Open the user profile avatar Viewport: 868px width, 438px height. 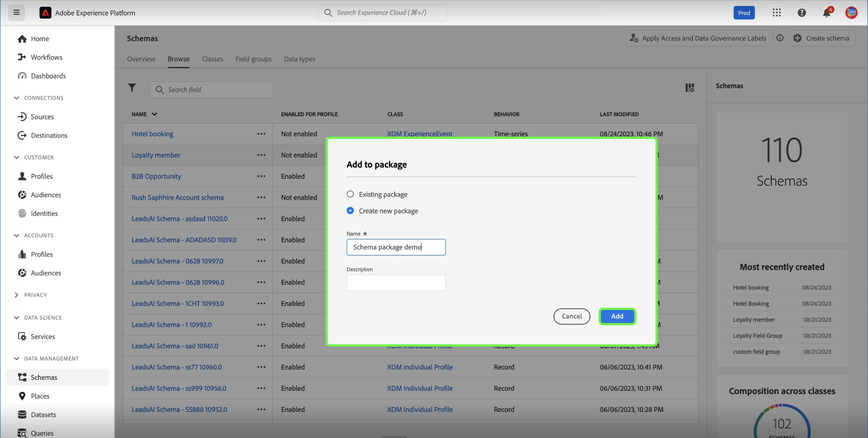[x=851, y=13]
